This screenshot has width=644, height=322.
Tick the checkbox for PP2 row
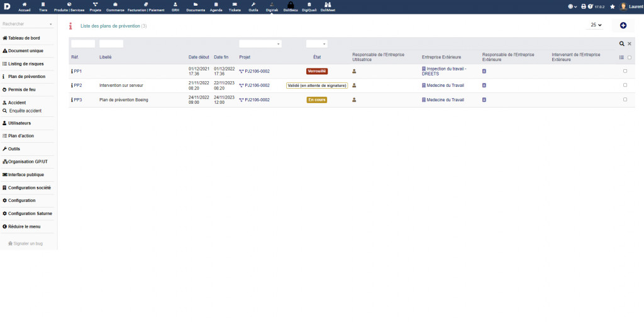(x=625, y=85)
